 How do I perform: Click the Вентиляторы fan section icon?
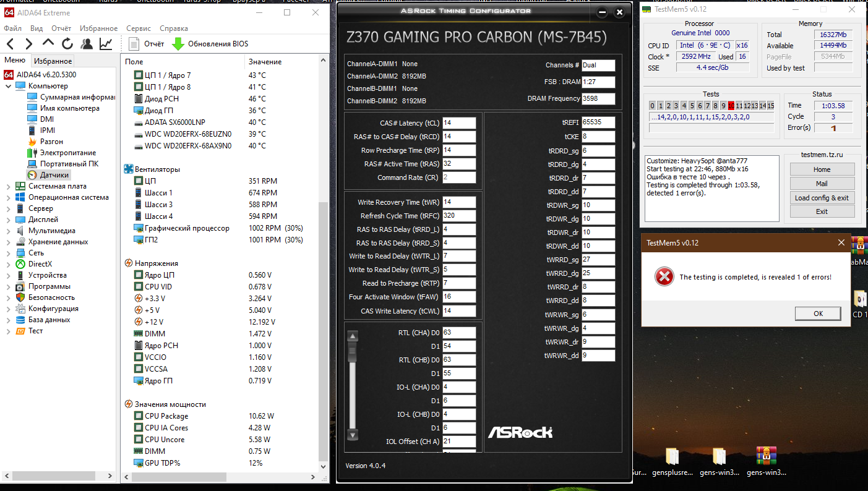point(129,169)
